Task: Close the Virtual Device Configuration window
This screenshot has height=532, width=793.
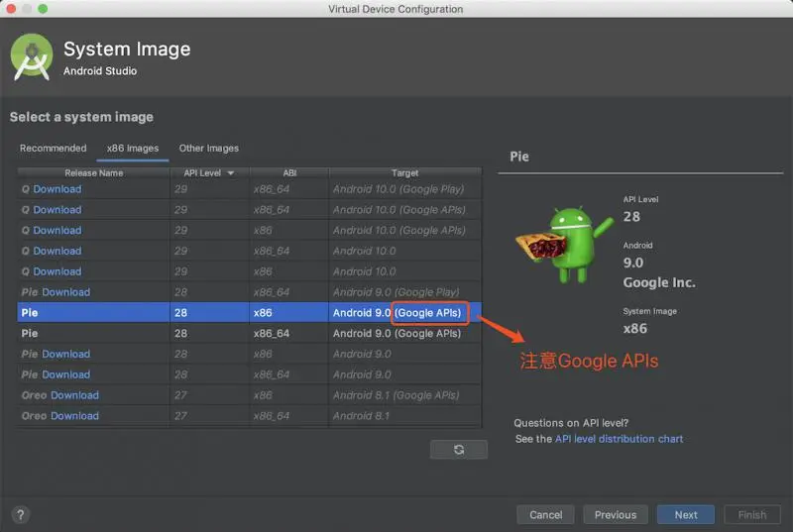Action: [11, 9]
